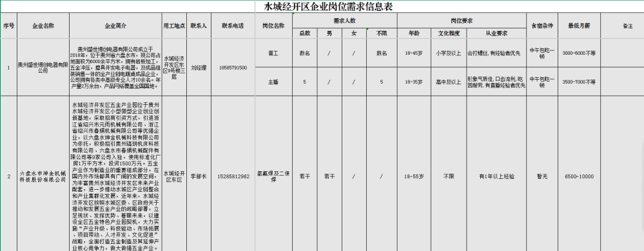Click the 暂无 accommodation cell
Screen dimensions: 644x251
click(x=542, y=176)
